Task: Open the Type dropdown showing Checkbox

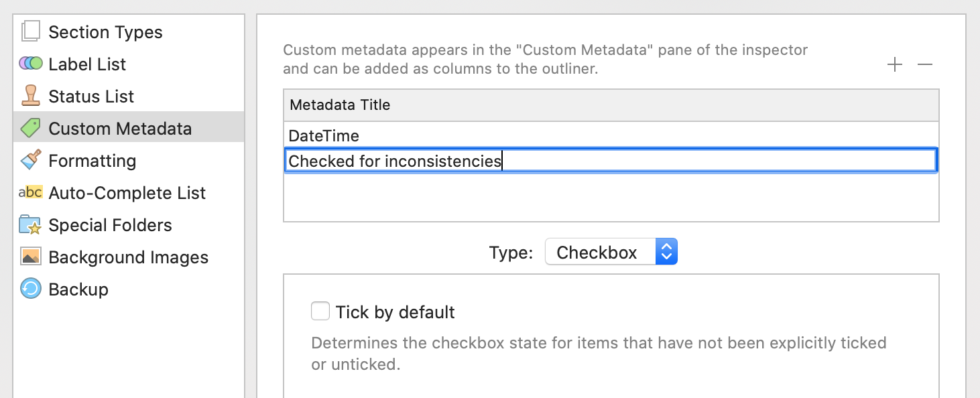Action: coord(611,252)
